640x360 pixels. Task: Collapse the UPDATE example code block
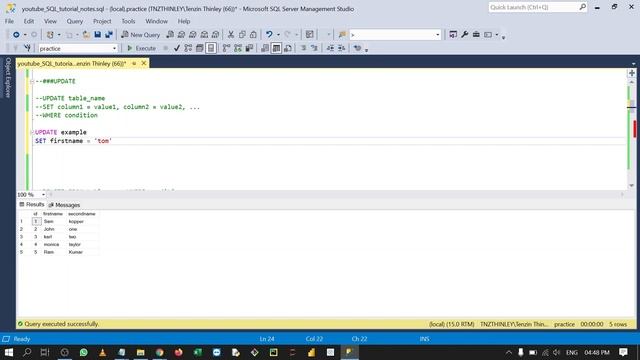[x=32, y=132]
